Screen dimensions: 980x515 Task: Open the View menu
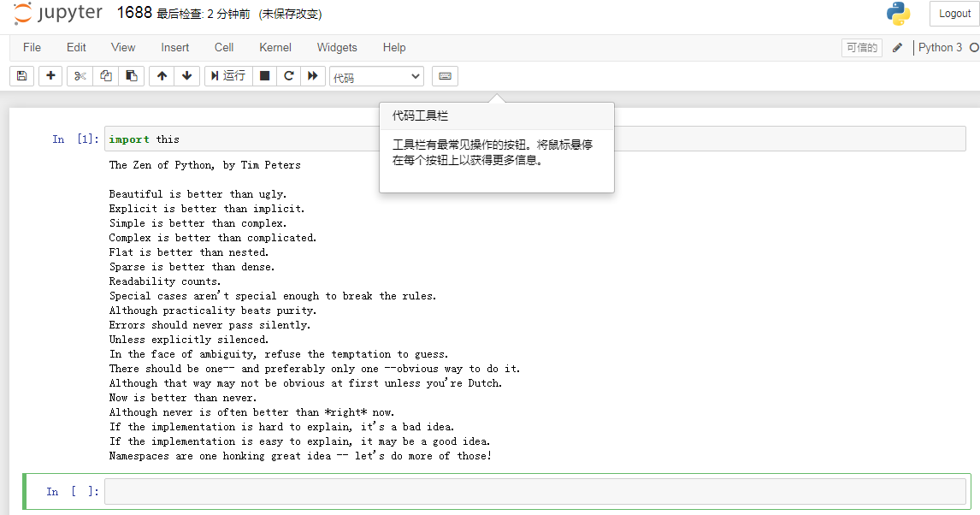coord(123,48)
